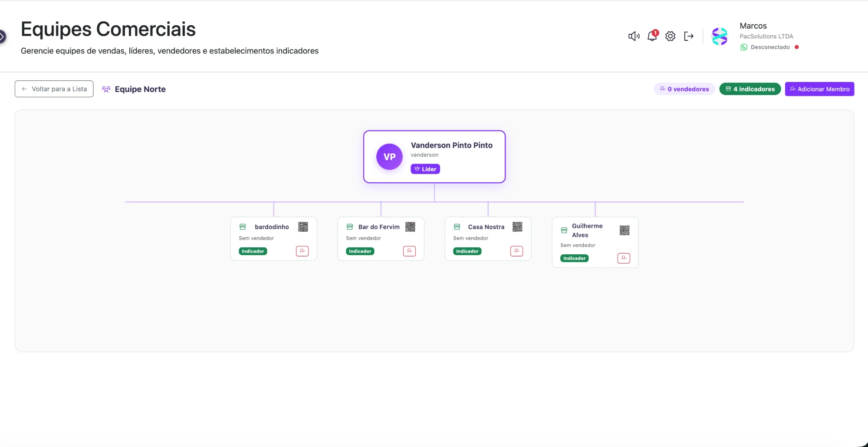Select the 0 vendedores badge

(x=684, y=89)
